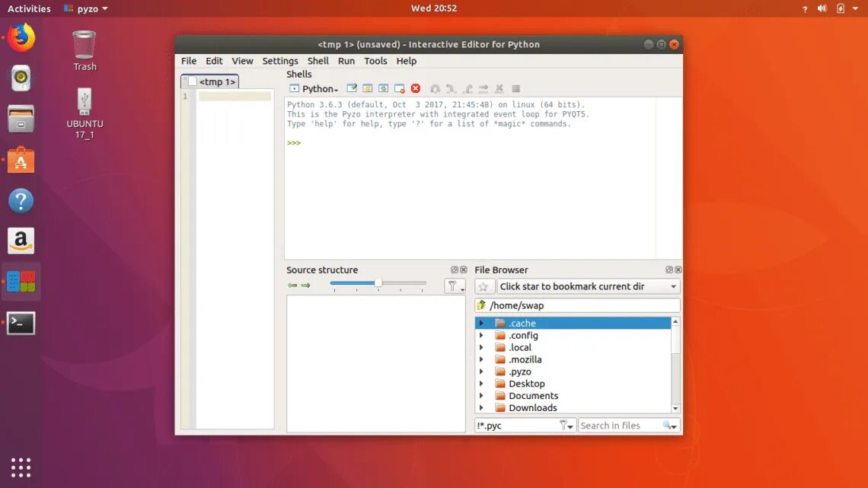Select the <tmp 1> editor tab

[210, 82]
